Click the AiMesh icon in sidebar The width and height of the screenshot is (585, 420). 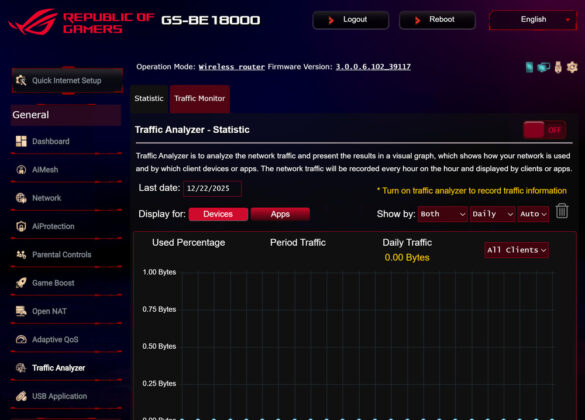pyautogui.click(x=21, y=170)
